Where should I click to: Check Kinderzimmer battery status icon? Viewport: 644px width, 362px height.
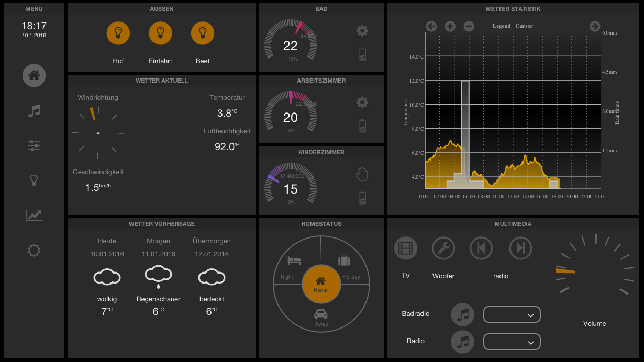click(362, 198)
